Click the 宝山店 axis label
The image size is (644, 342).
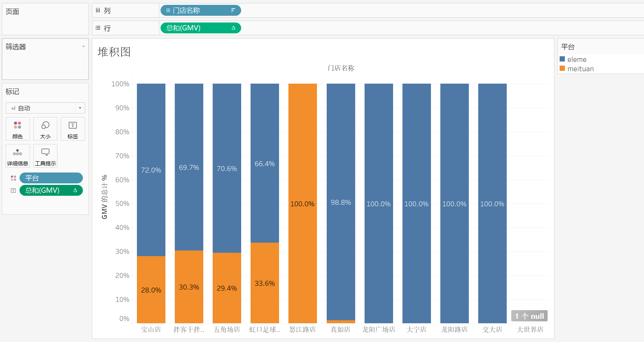click(x=151, y=329)
